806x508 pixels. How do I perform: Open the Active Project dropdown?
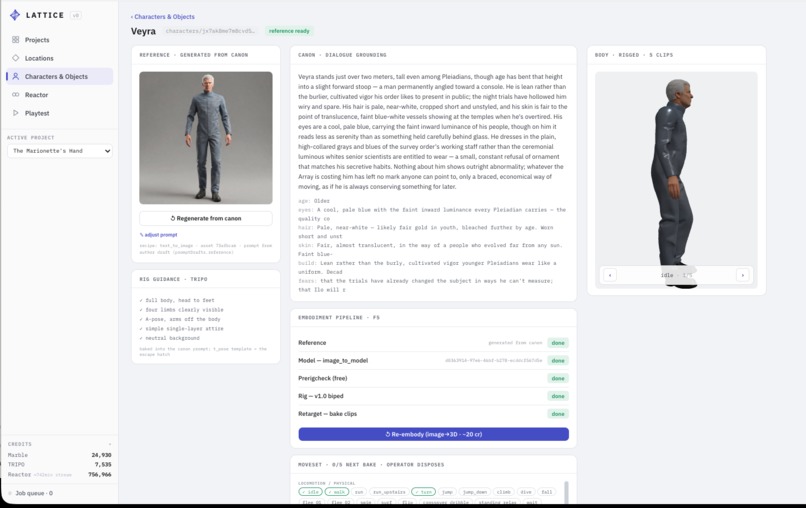click(60, 151)
